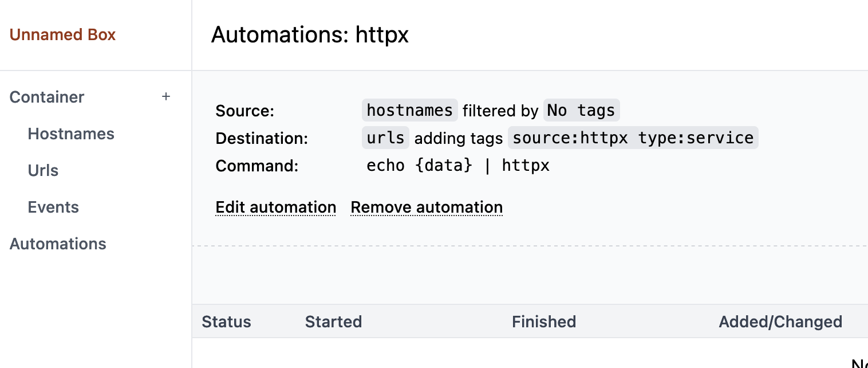Click the Finished column header
868x368 pixels.
(x=543, y=322)
